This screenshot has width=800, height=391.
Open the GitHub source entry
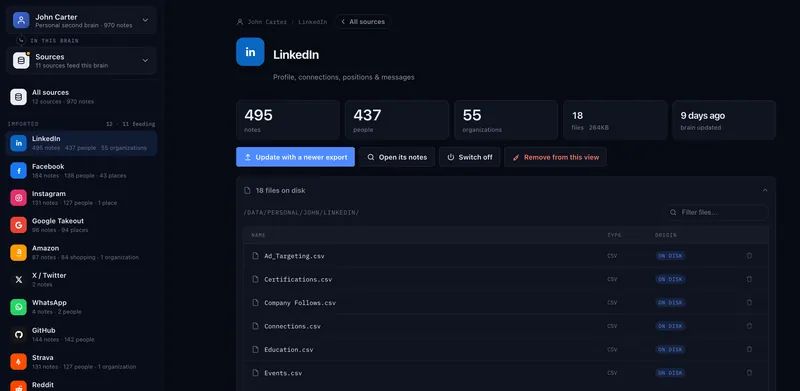82,334
